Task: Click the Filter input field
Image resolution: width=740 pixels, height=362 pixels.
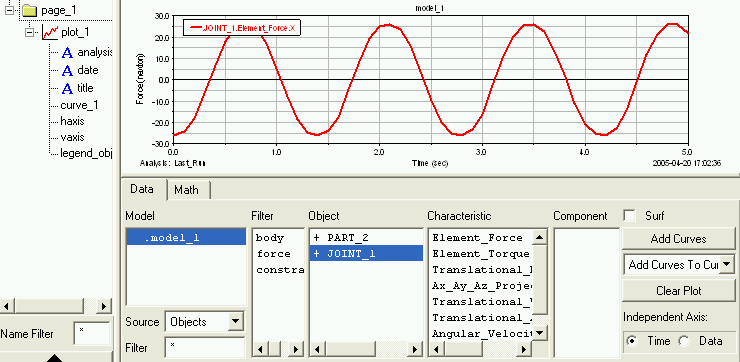Action: click(x=205, y=348)
